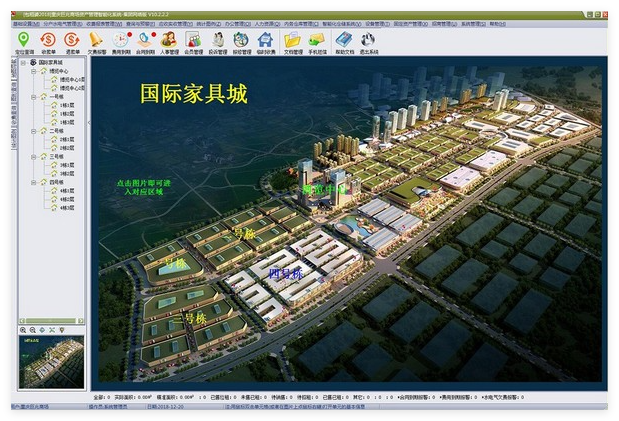The image size is (619, 421).
Task: Click the 定位查询 location search icon
Action: 23,41
